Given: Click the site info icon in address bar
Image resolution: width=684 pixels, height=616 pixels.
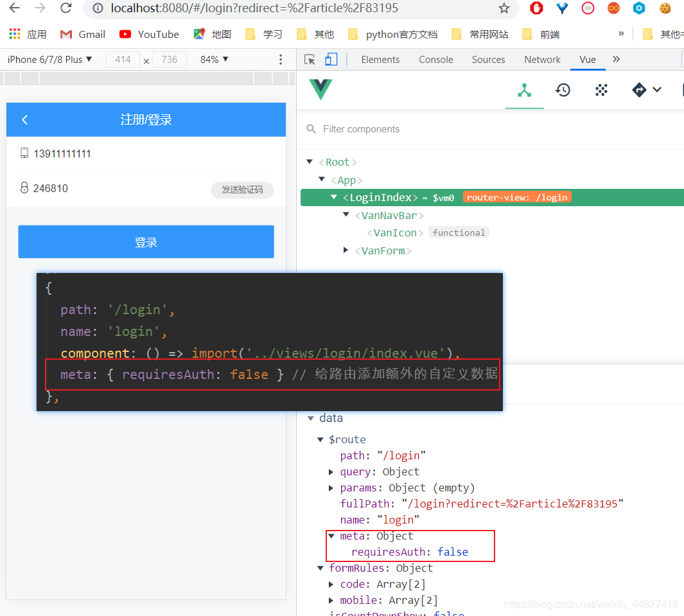Looking at the screenshot, I should (x=98, y=8).
